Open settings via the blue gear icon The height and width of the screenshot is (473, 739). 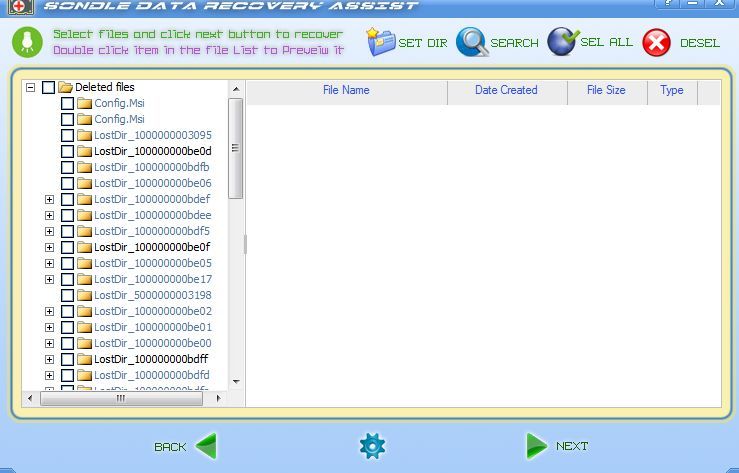[x=372, y=446]
